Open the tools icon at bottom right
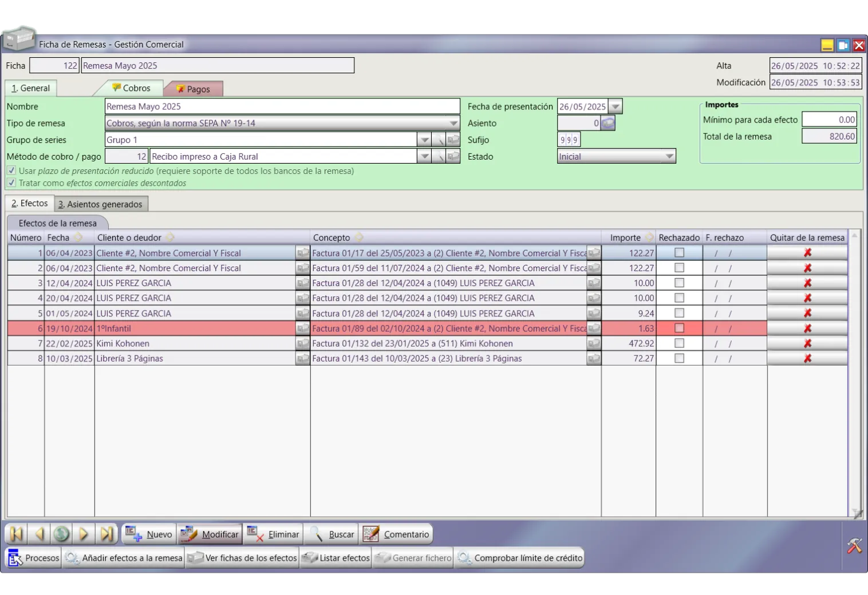 click(x=854, y=546)
